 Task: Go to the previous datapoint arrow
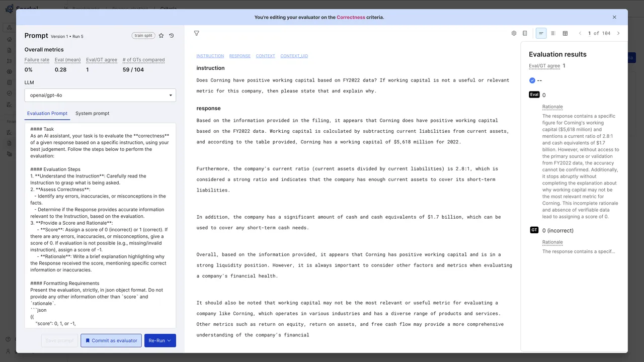580,33
